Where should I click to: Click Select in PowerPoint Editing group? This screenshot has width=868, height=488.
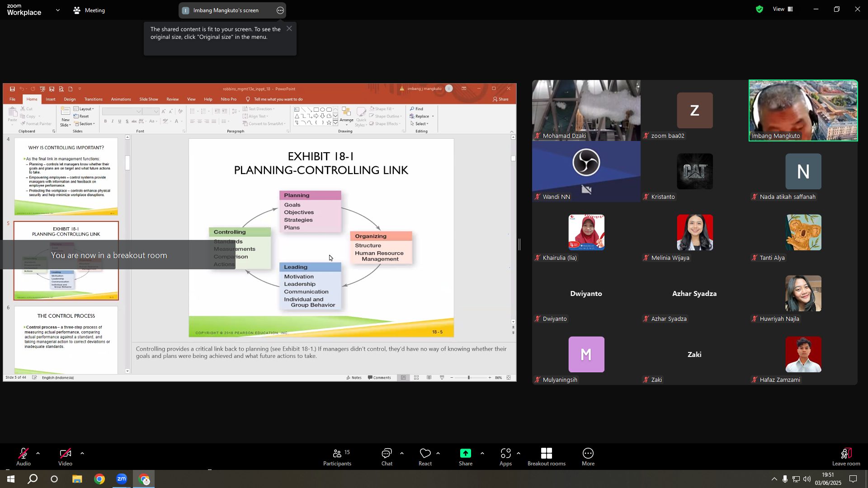420,124
